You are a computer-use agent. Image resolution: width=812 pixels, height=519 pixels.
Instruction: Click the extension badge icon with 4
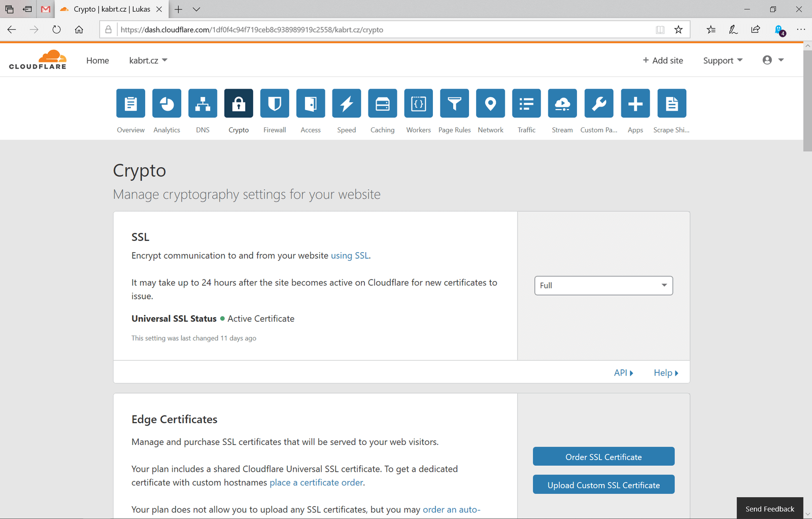[780, 30]
